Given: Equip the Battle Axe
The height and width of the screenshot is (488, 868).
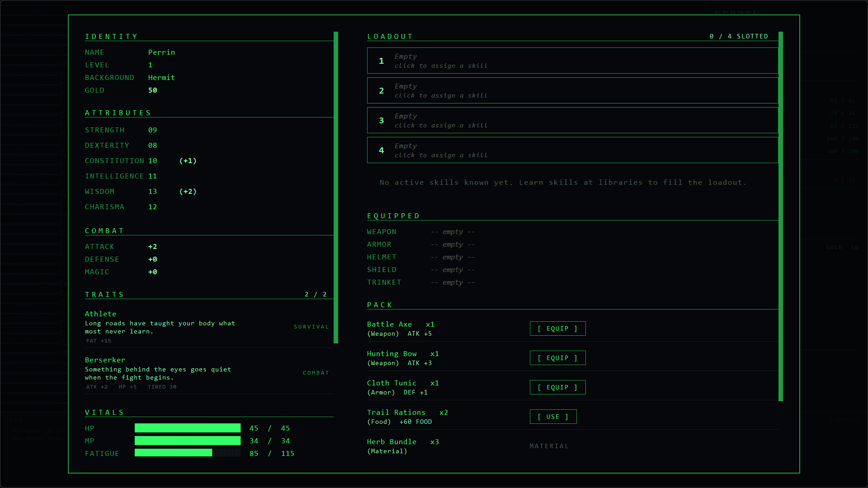Looking at the screenshot, I should point(557,328).
